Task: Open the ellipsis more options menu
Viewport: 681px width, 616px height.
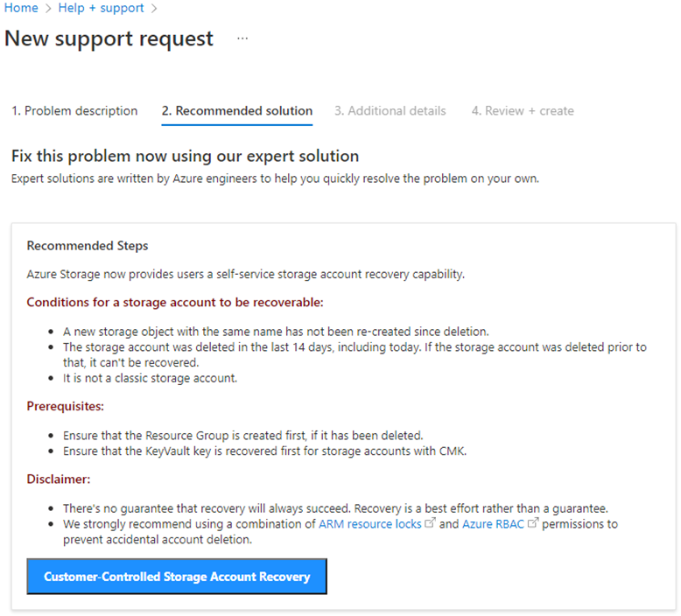Action: pos(242,38)
